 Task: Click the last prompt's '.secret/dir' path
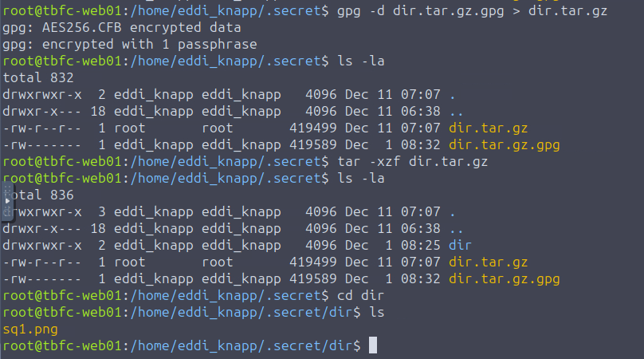pos(312,345)
